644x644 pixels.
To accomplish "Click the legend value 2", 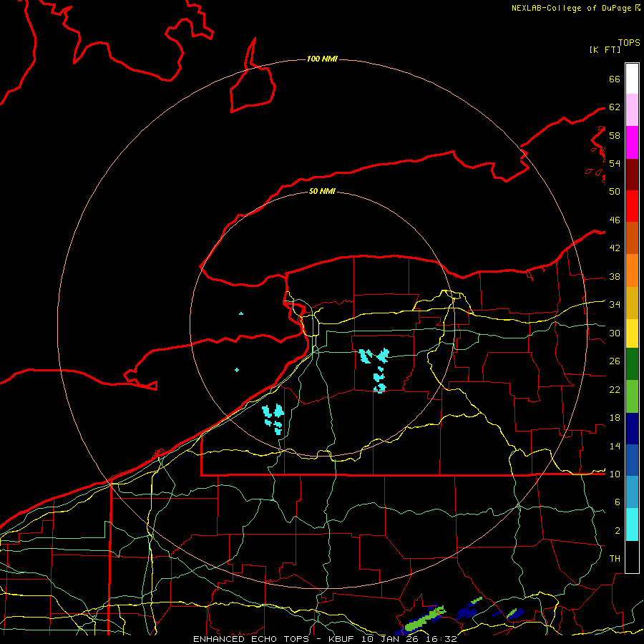I will (x=617, y=531).
